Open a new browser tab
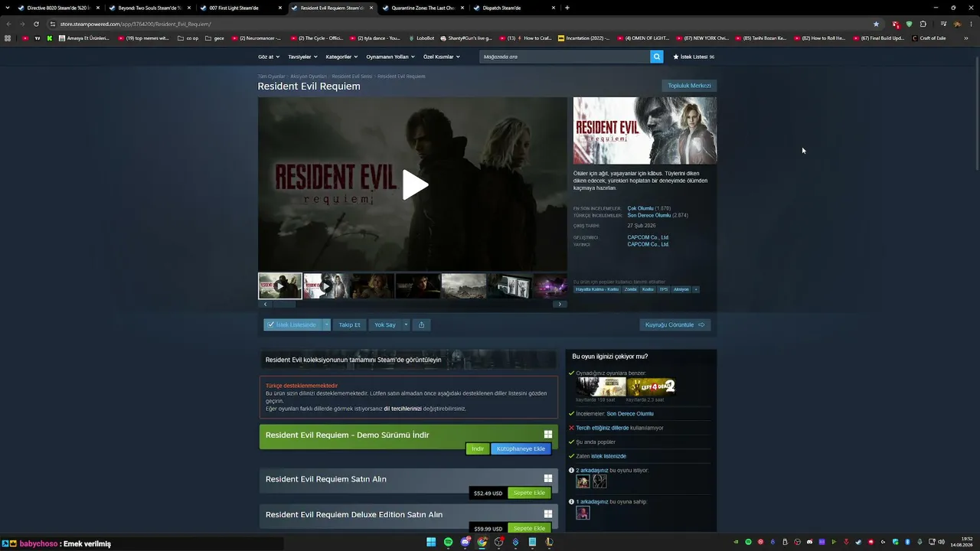This screenshot has width=980, height=551. click(567, 8)
